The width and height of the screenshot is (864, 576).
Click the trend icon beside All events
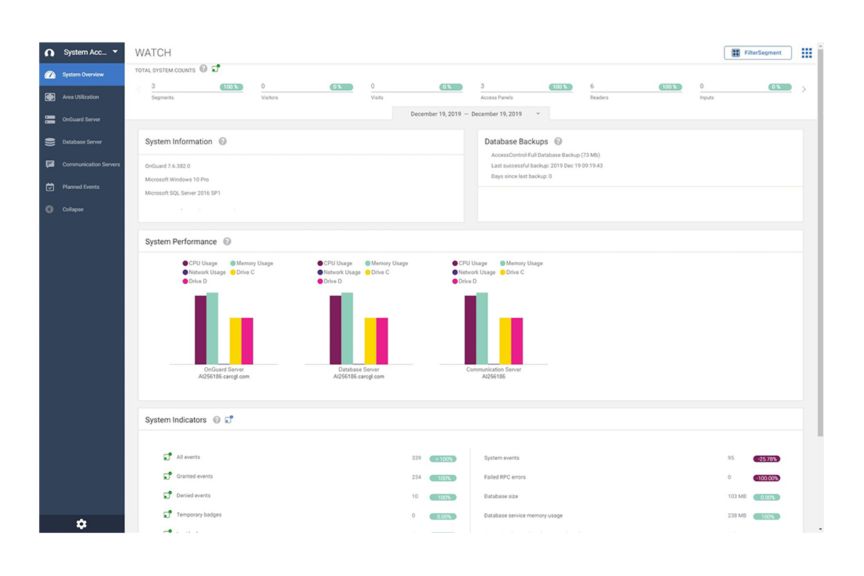(x=168, y=456)
